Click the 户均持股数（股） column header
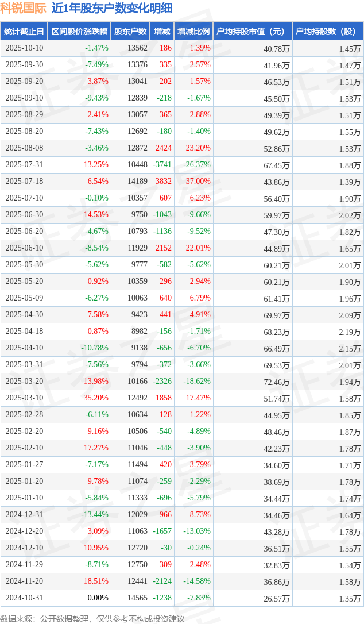The width and height of the screenshot is (364, 624). (328, 32)
